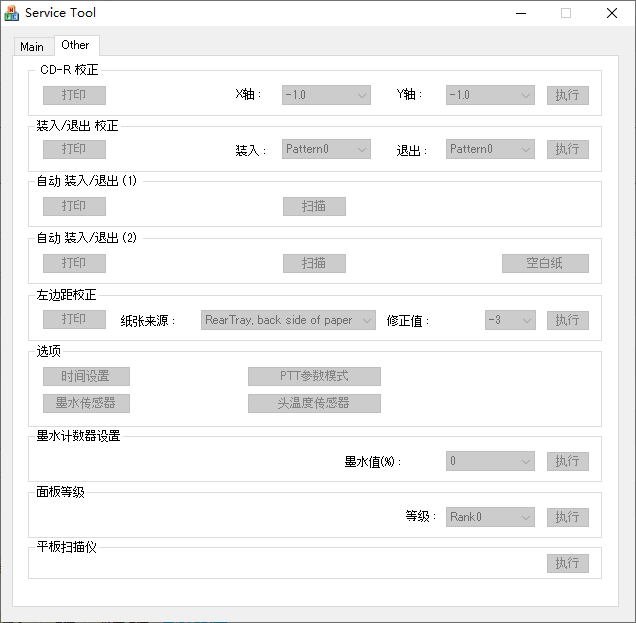This screenshot has width=636, height=623.
Task: Click 执行 button in 平板扫描仪 section
Action: 567,563
